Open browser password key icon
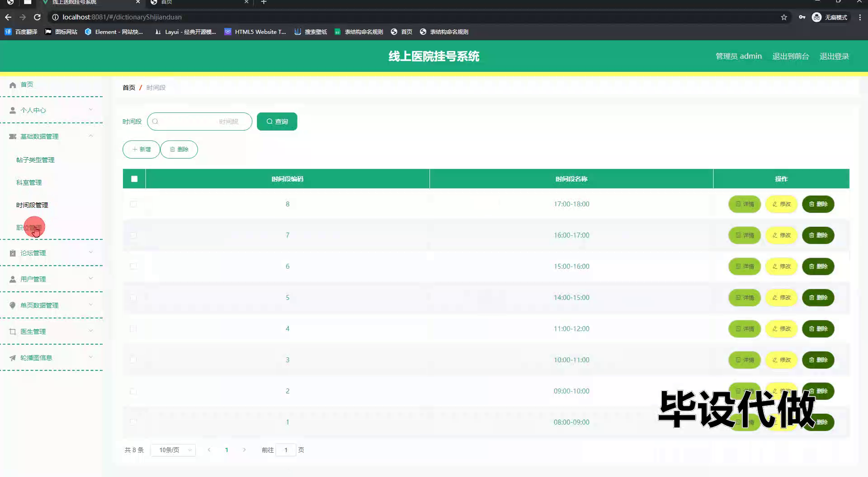868x477 pixels. 802,17
